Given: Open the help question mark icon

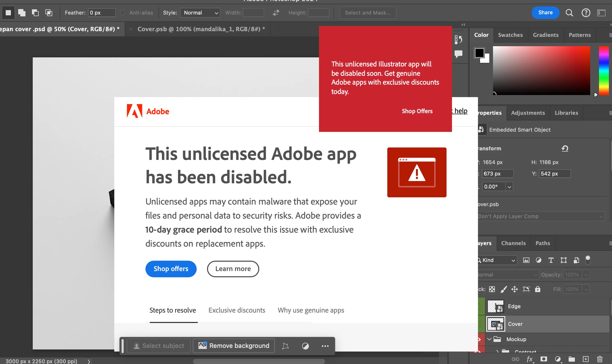Looking at the screenshot, I should tap(586, 13).
